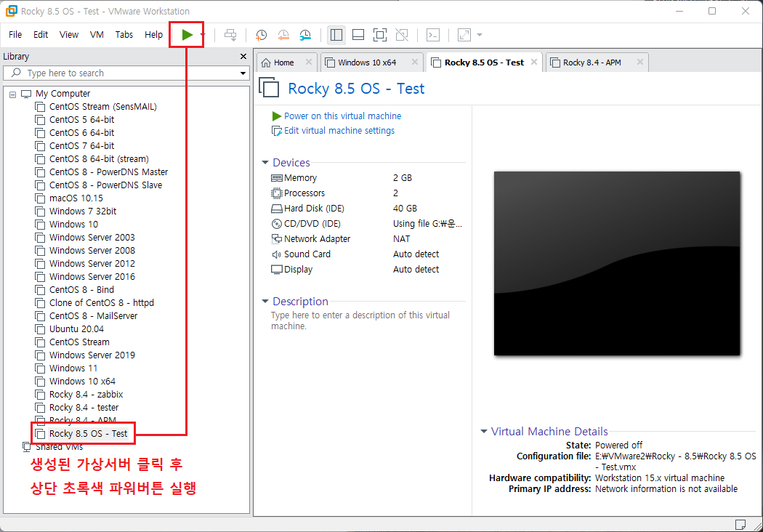Open the library search dropdown arrow

pos(243,73)
